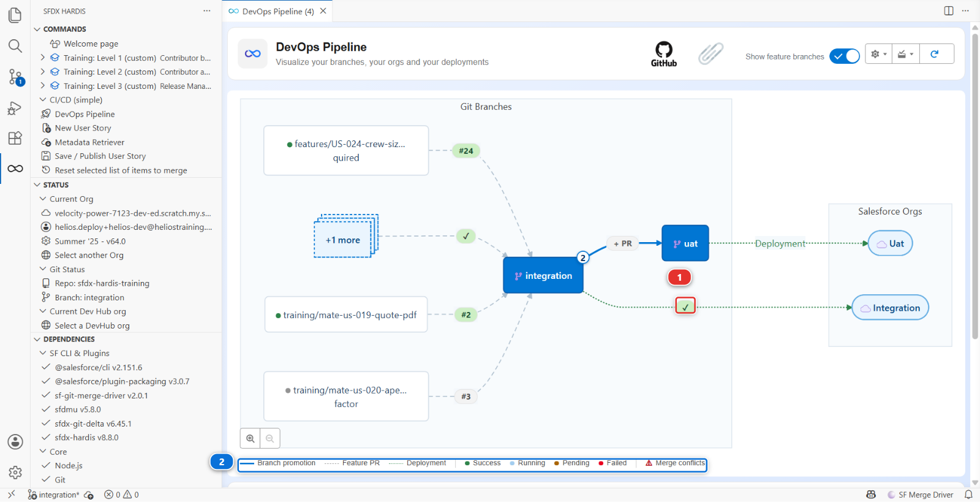Open SFDX Hardis panel ellipsis menu

pos(207,11)
